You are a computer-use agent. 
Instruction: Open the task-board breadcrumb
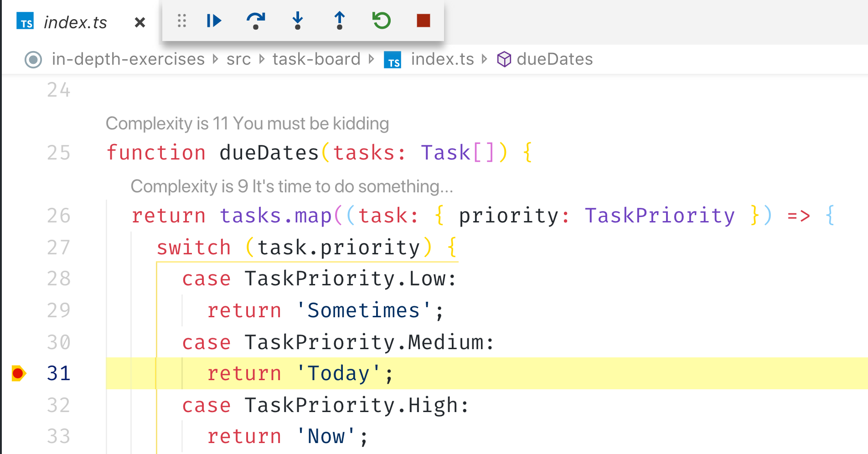tap(316, 59)
